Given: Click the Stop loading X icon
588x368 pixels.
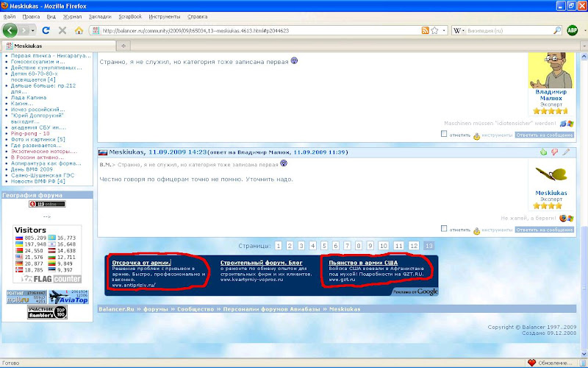Looking at the screenshot, I should click(x=62, y=30).
